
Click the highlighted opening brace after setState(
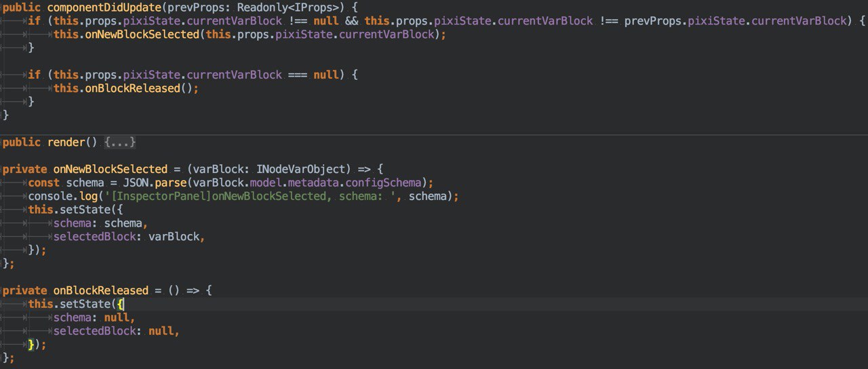pos(121,304)
